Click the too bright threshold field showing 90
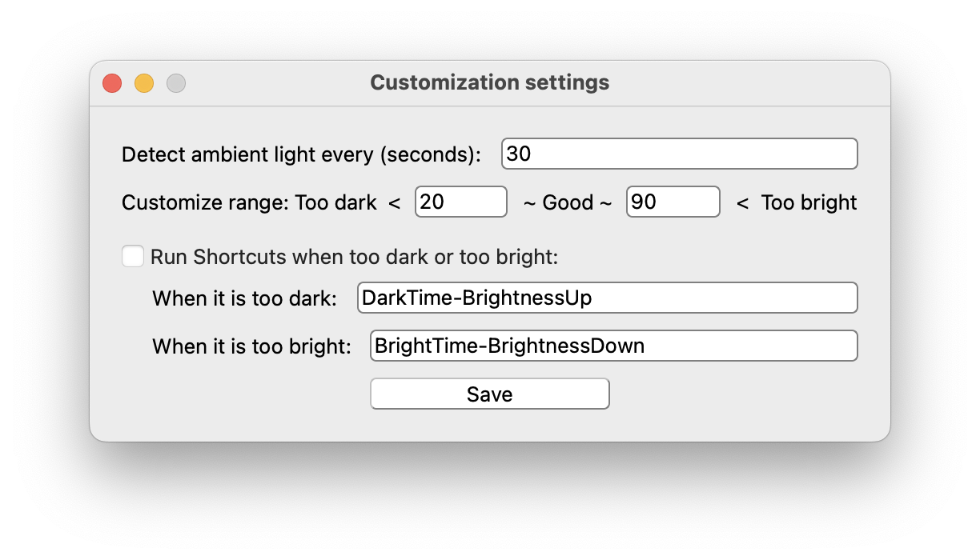 [673, 202]
